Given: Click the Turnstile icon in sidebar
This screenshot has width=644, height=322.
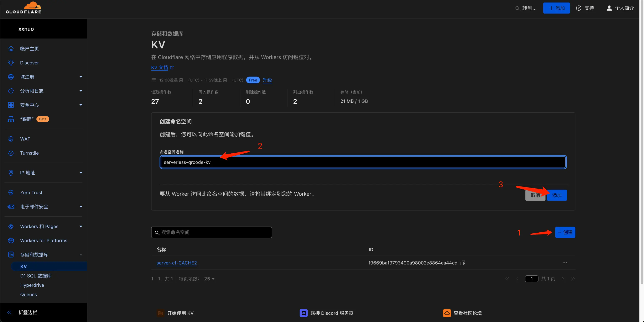Looking at the screenshot, I should 11,153.
